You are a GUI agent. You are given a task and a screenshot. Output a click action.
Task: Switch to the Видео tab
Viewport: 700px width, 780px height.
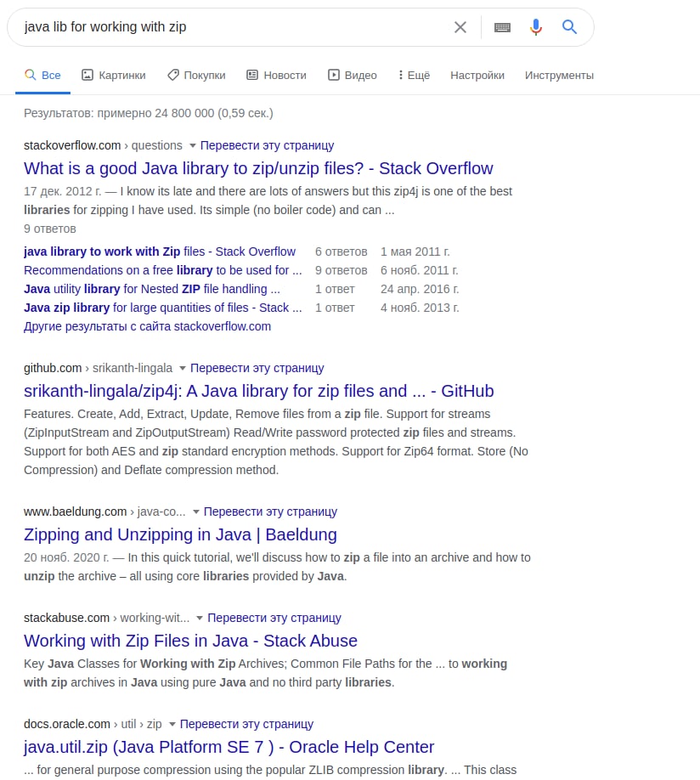(353, 75)
